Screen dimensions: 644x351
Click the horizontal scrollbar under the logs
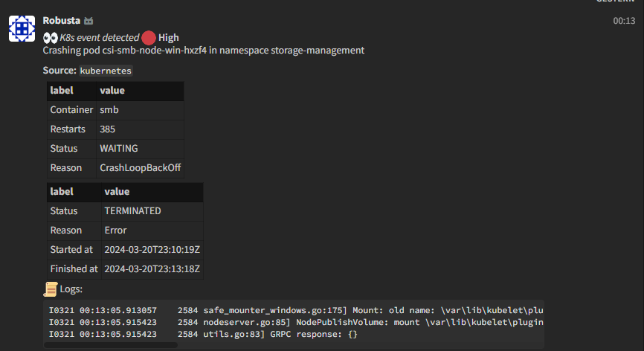click(111, 345)
